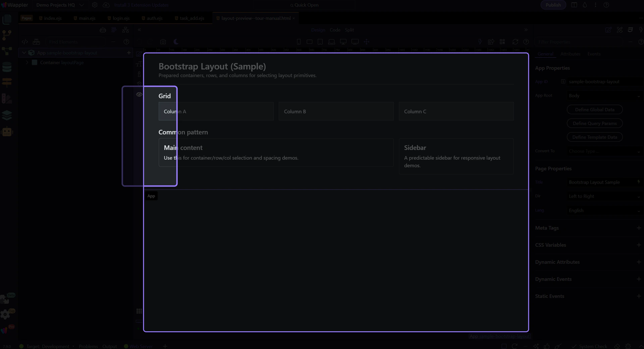This screenshot has height=349, width=644.
Task: Open the Attributes properties tab
Action: click(x=570, y=54)
